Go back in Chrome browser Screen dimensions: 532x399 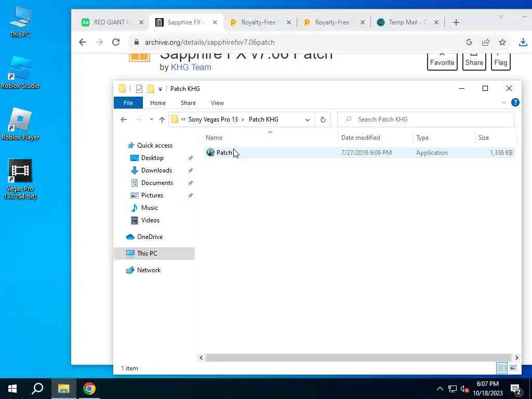tap(83, 42)
